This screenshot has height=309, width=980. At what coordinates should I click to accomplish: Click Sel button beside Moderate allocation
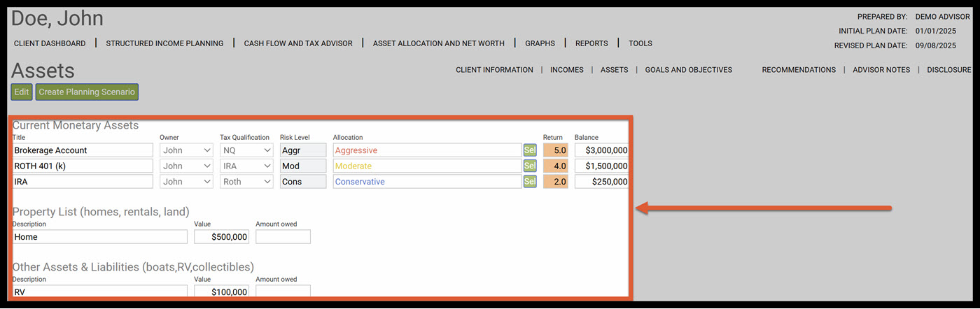(530, 166)
